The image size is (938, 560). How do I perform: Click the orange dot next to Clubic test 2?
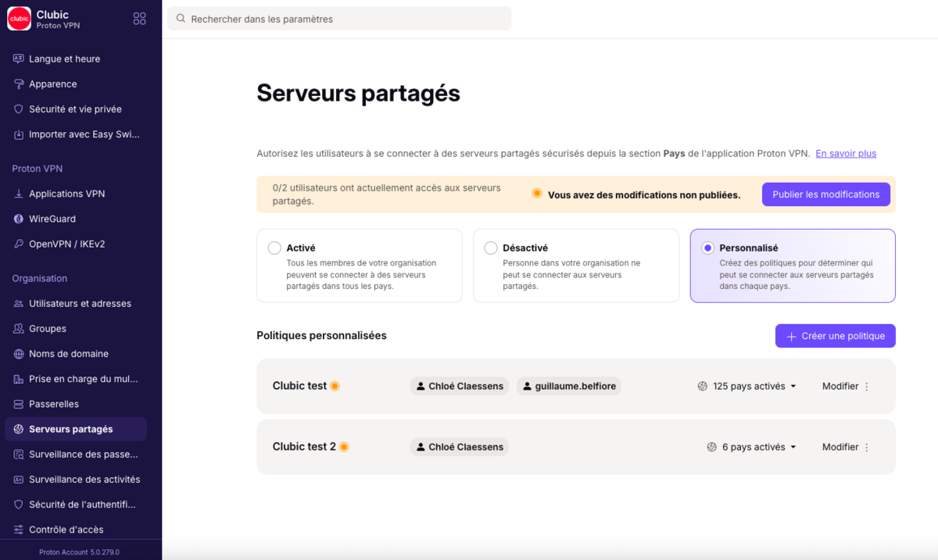pyautogui.click(x=344, y=447)
